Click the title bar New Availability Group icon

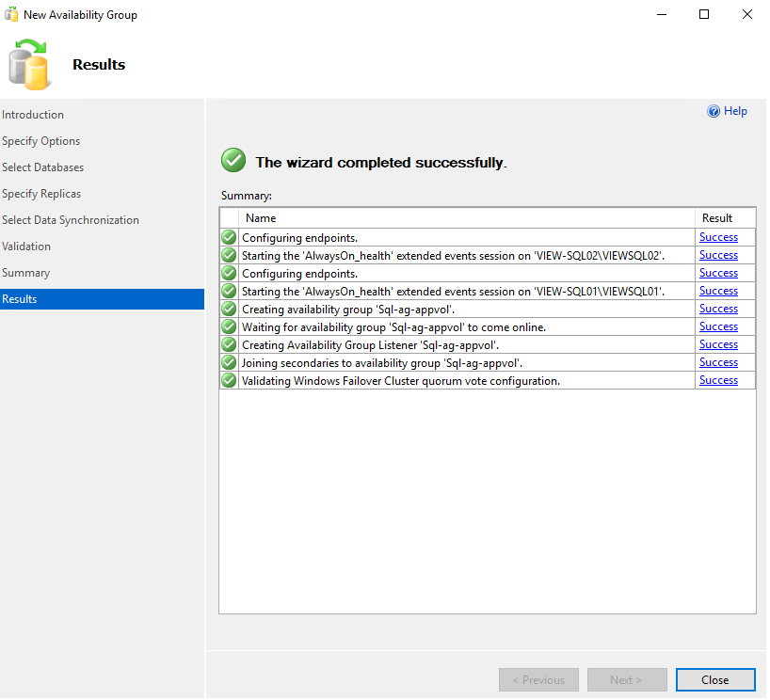pos(11,15)
